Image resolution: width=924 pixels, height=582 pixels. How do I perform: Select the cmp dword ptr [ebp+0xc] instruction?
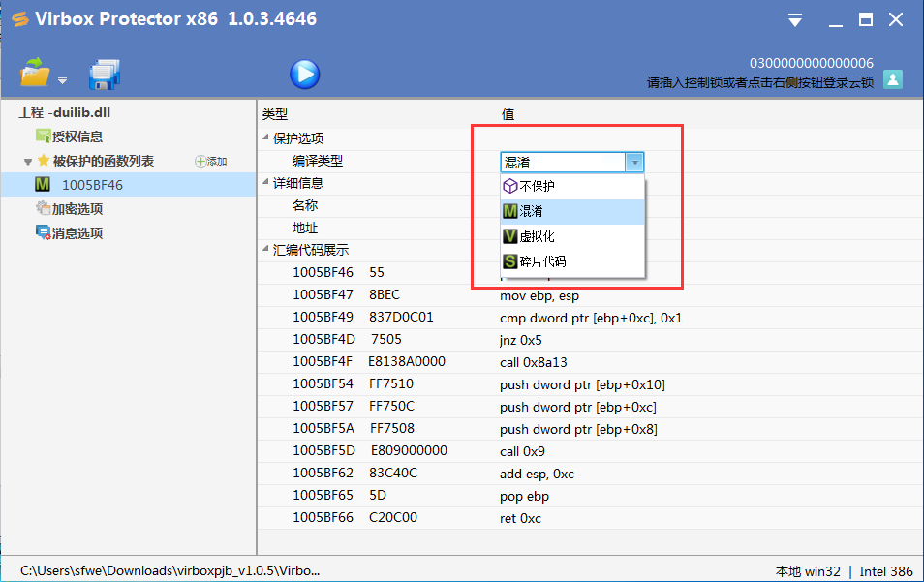click(x=591, y=318)
